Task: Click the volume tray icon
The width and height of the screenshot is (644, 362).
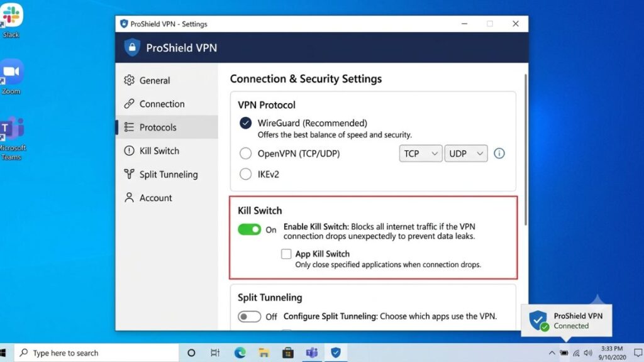Action: [x=588, y=353]
